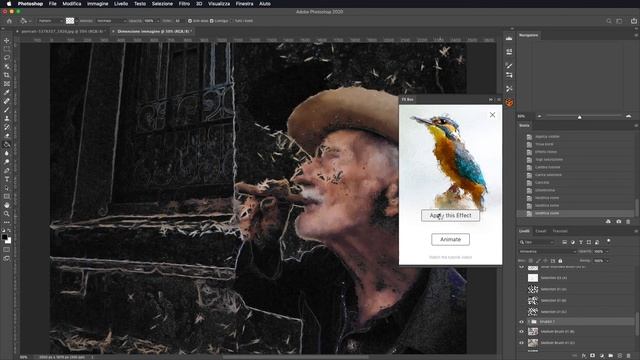The image size is (640, 360).
Task: Select the Eyedropper tool
Action: [7, 92]
